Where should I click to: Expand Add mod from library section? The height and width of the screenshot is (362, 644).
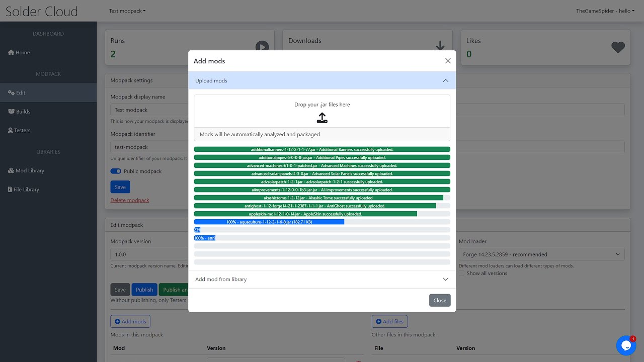322,279
